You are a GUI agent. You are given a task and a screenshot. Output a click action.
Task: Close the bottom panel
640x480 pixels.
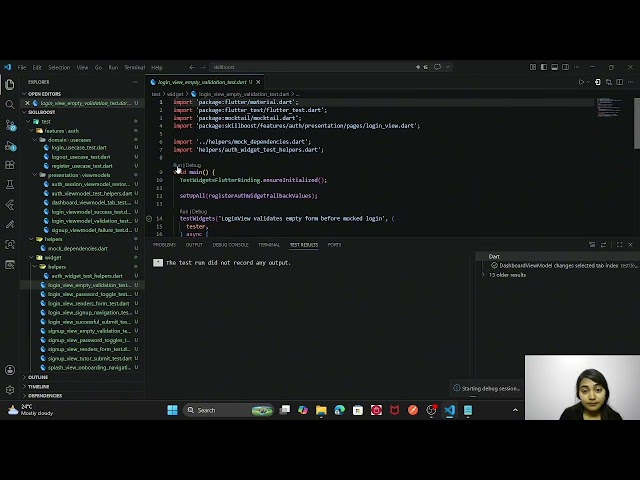[631, 244]
